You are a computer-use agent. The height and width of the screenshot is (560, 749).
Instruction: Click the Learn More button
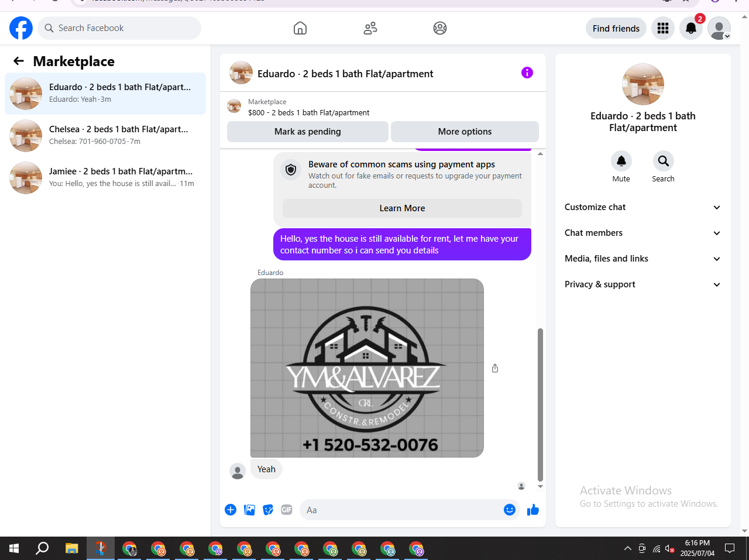coord(402,208)
